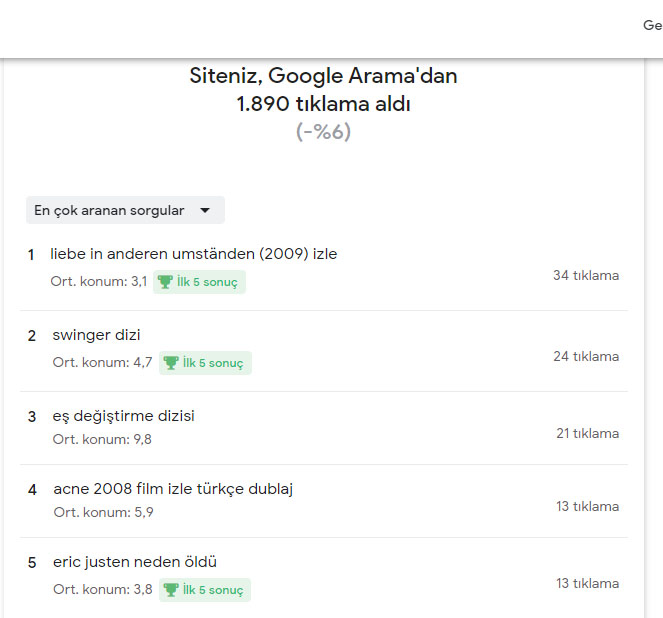
Task: Select the eş değiştirme dizisi query
Action: point(123,416)
